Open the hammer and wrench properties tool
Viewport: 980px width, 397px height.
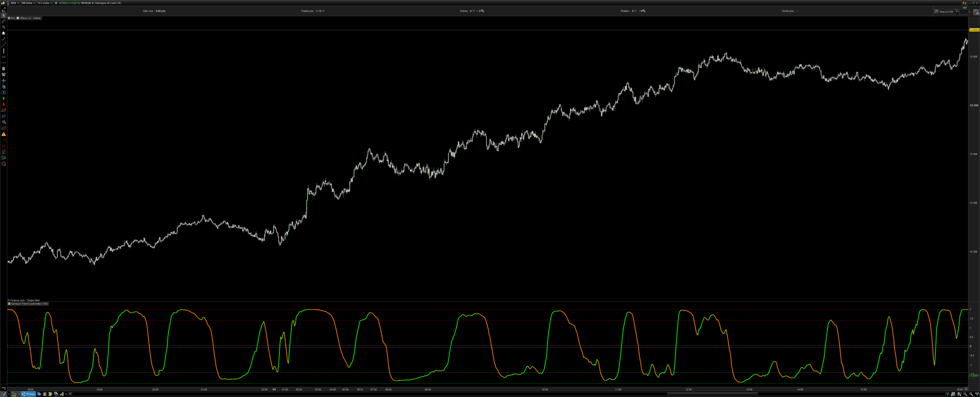tap(3, 75)
